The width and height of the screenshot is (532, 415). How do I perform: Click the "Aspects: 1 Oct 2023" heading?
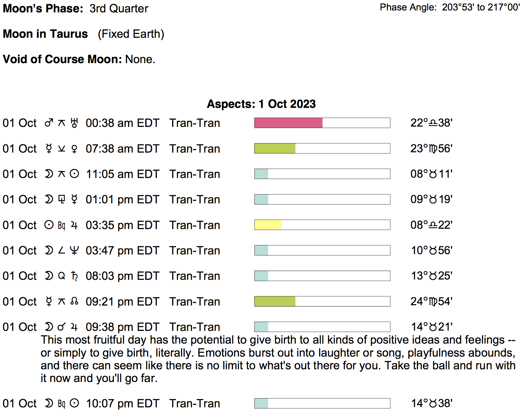pyautogui.click(x=261, y=104)
